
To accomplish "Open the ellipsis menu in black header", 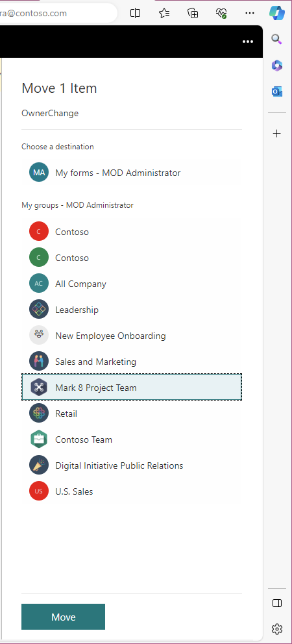I will pyautogui.click(x=248, y=42).
